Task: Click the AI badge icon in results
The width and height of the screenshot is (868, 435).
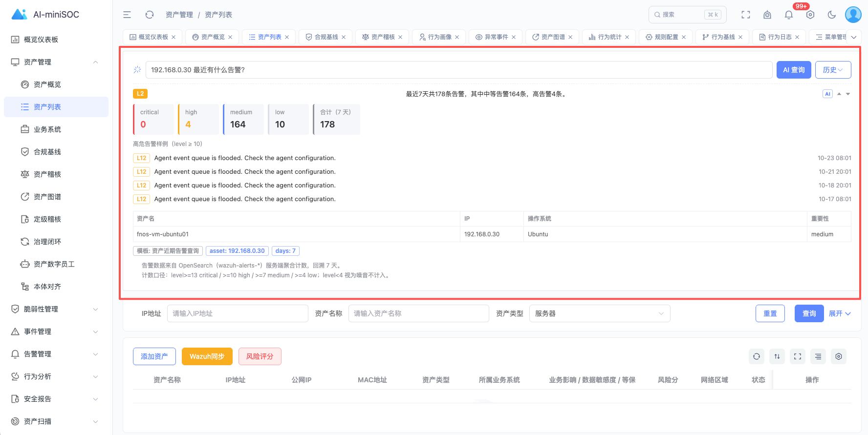Action: [x=827, y=94]
